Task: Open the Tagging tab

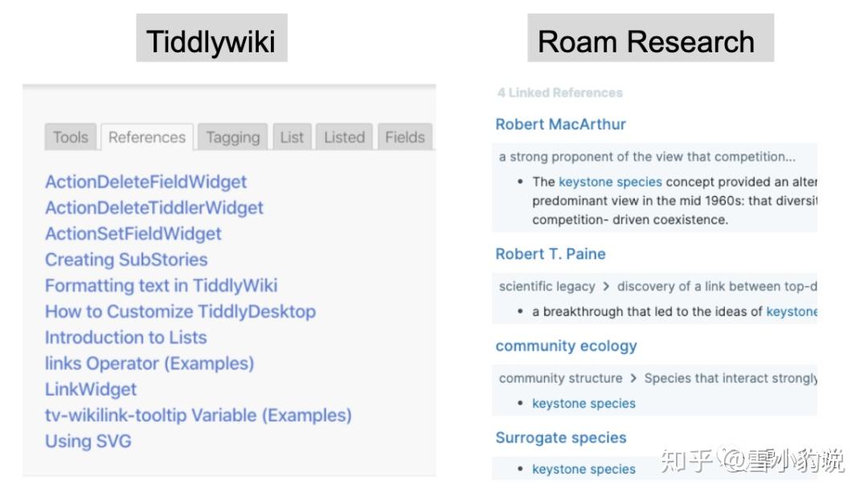Action: (232, 138)
